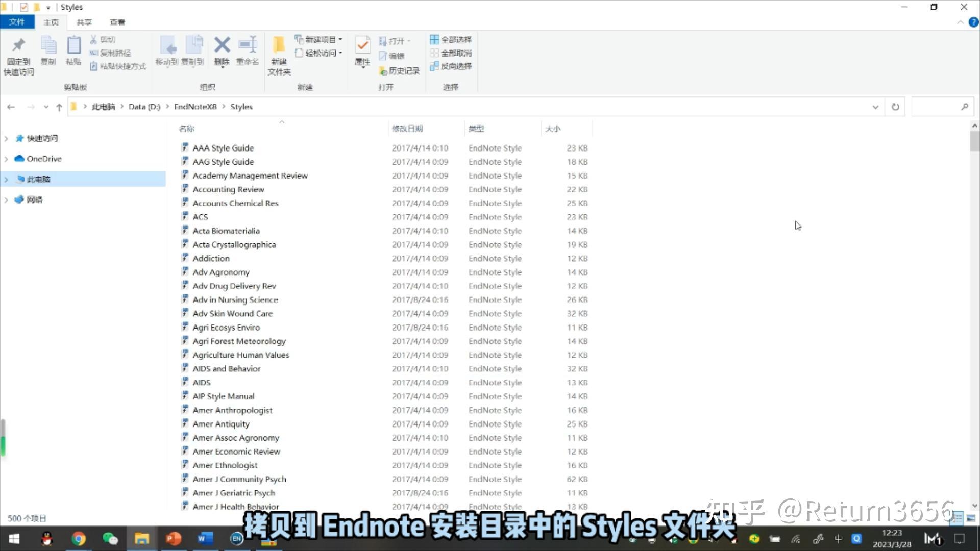Open address bar history dropdown
This screenshot has height=551, width=980.
(875, 107)
